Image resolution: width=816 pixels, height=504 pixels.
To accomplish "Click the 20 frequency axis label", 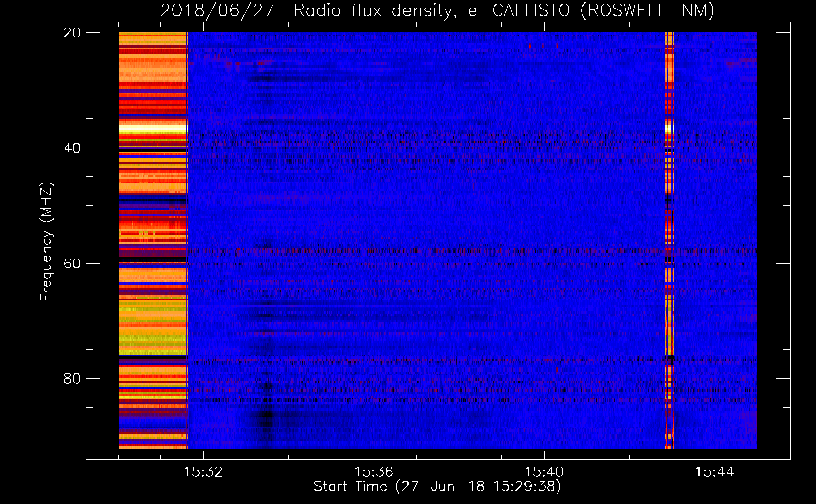I will [x=72, y=33].
